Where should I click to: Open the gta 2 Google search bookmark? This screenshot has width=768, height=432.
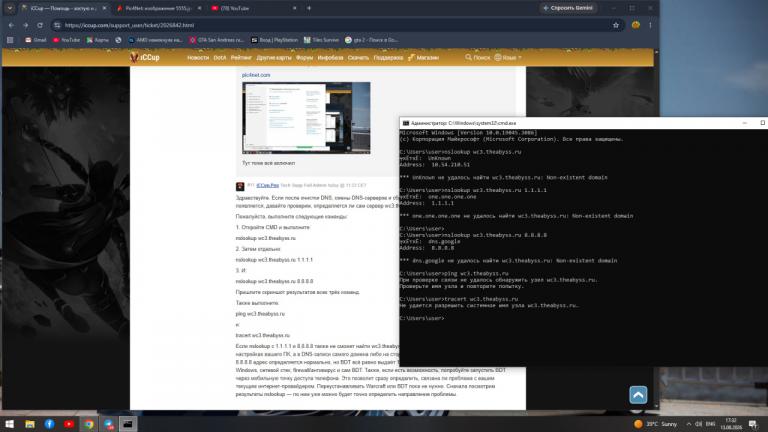pyautogui.click(x=371, y=40)
